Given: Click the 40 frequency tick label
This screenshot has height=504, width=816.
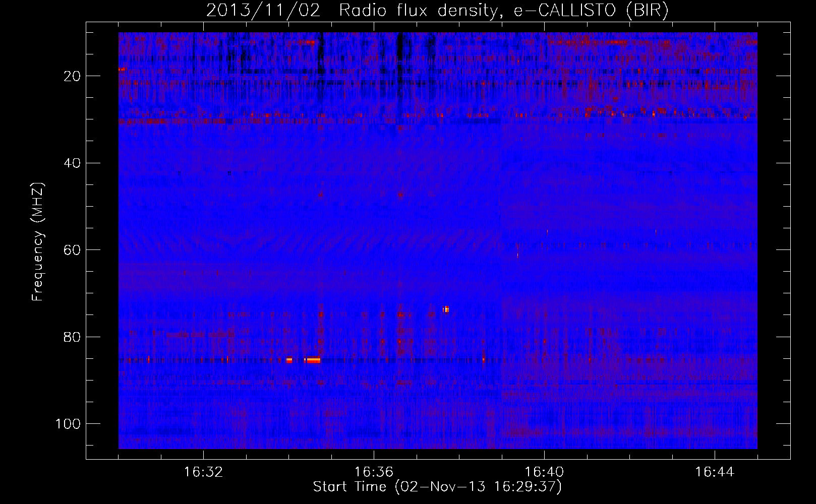Looking at the screenshot, I should tap(73, 163).
